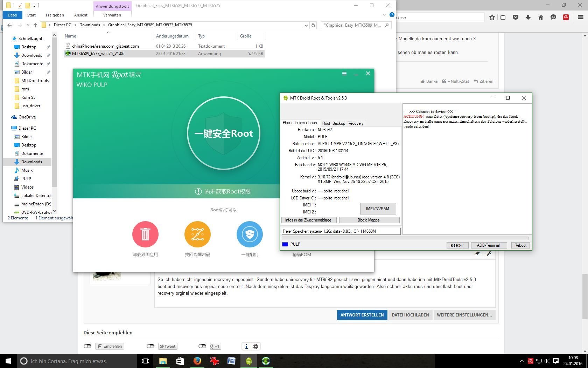
Task: Click the large one-key safe Root circle button
Action: 224,133
